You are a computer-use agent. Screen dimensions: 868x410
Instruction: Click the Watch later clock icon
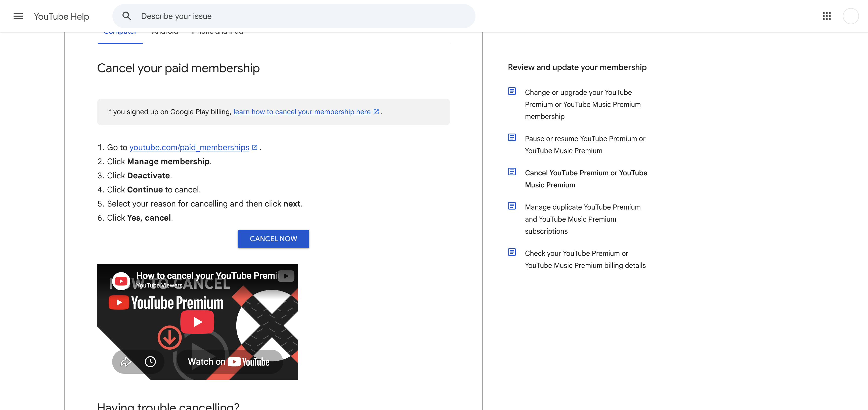pyautogui.click(x=150, y=361)
